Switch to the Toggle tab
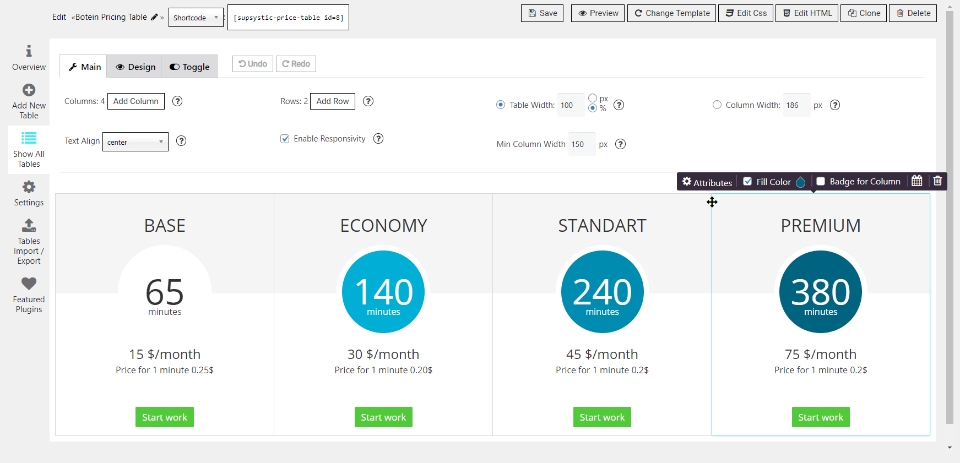Screen dimensions: 960x463 point(189,67)
